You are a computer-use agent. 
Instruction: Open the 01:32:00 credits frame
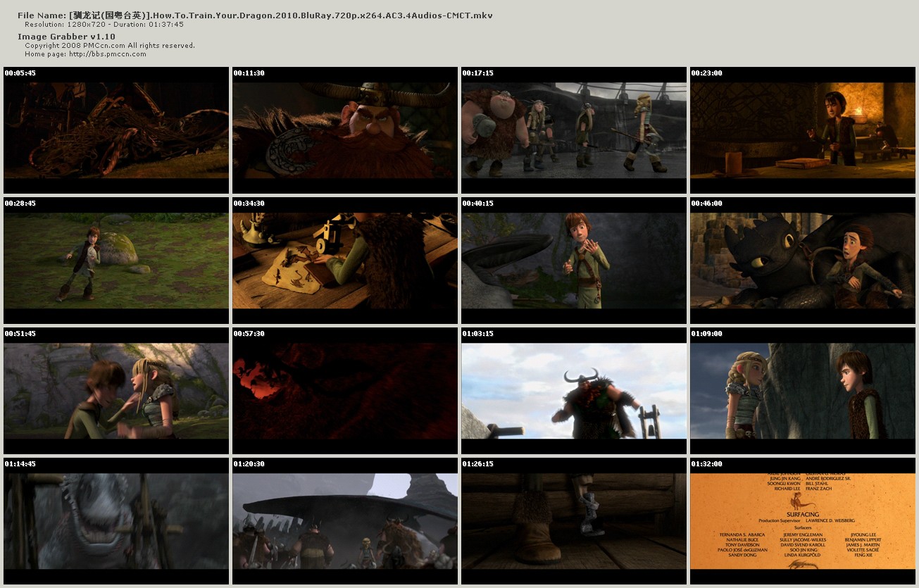[x=803, y=521]
